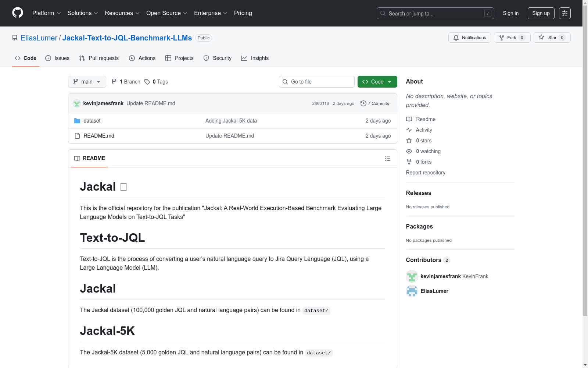Click the history clock icon by 7 Commits
Screen dimensions: 588x368
tap(363, 103)
